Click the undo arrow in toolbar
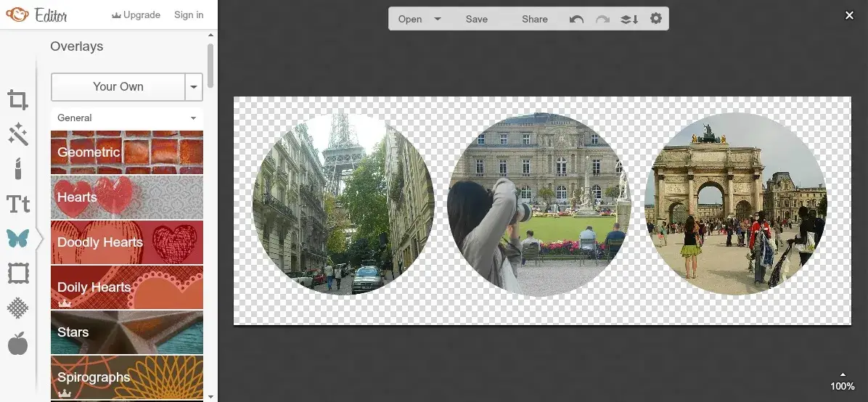 point(576,19)
